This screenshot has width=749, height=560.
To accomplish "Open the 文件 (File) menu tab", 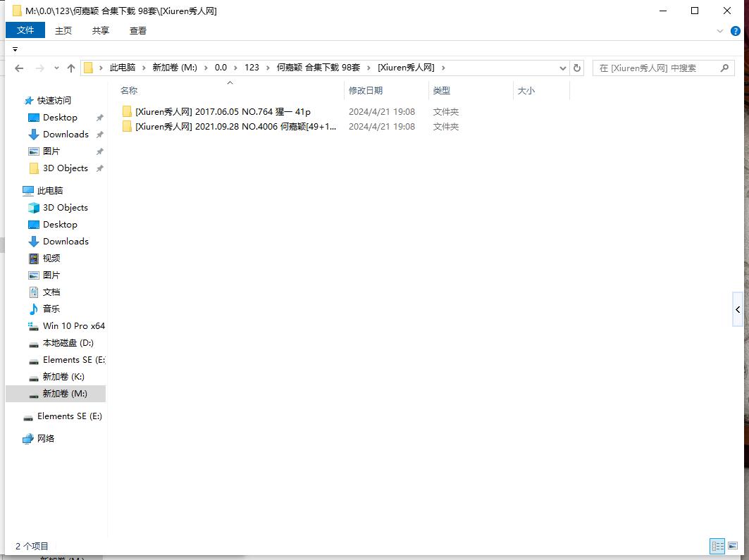I will 25,30.
